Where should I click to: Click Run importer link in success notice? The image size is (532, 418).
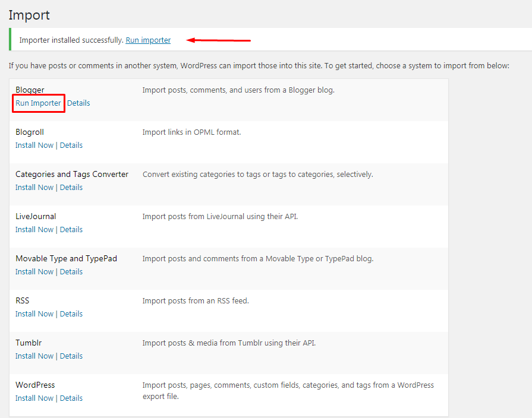click(x=148, y=40)
